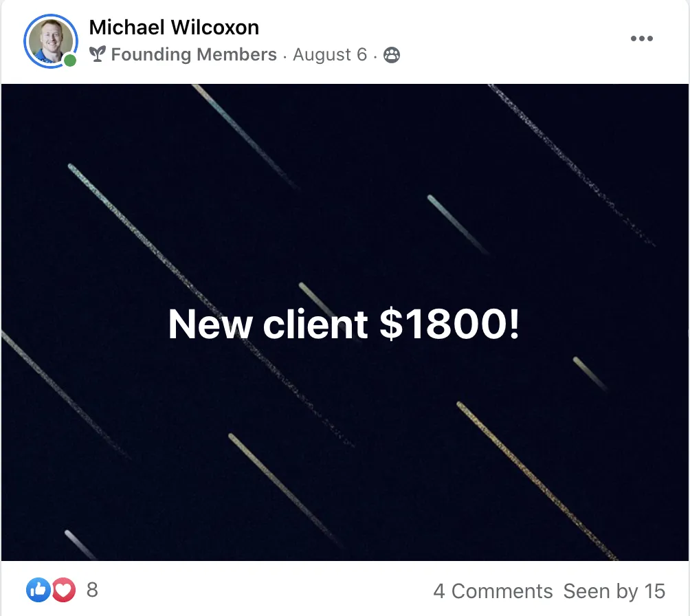Click the group members privacy icon
Viewport: 690px width, 616px height.
tap(391, 55)
